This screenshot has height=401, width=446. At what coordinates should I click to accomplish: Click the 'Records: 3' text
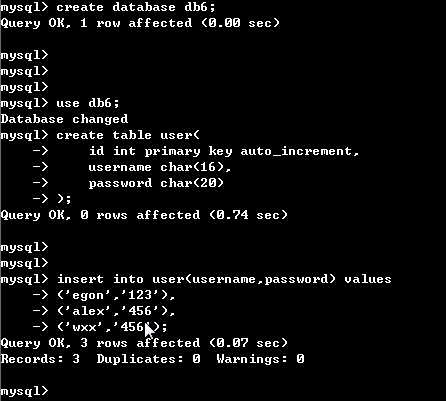click(40, 359)
